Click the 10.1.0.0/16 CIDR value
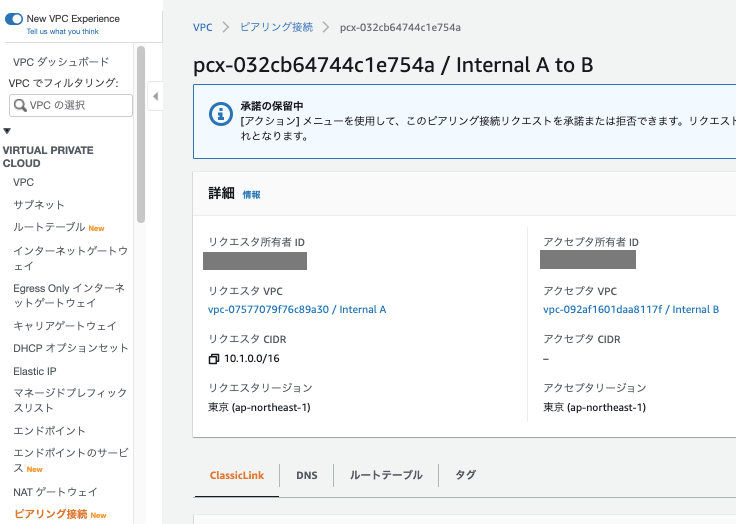The image size is (736, 524). pos(252,359)
